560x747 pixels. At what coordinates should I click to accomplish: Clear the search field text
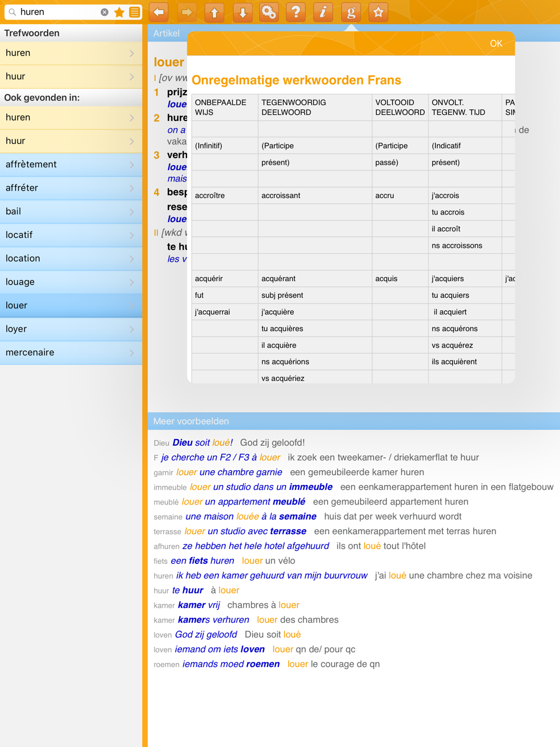coord(104,12)
